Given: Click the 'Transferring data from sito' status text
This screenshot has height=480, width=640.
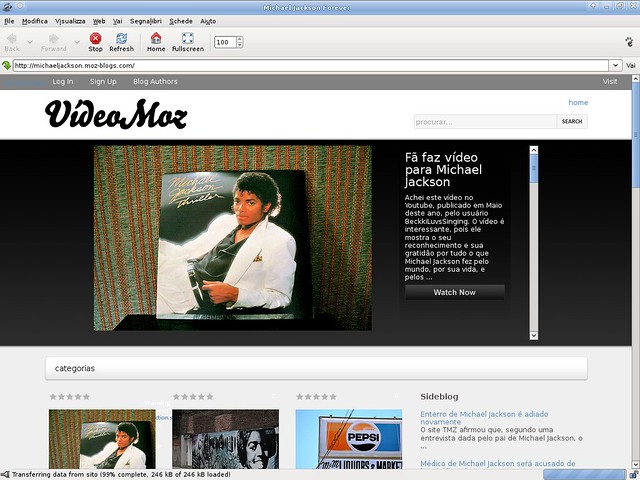Looking at the screenshot, I should pyautogui.click(x=121, y=475).
